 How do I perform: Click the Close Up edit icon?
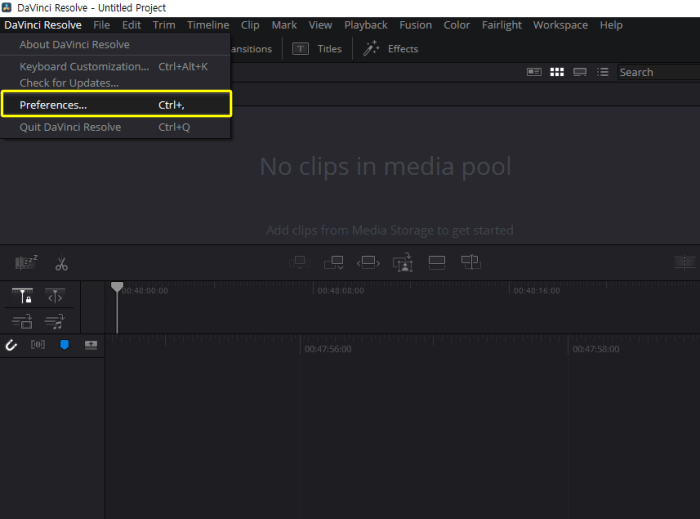point(403,262)
